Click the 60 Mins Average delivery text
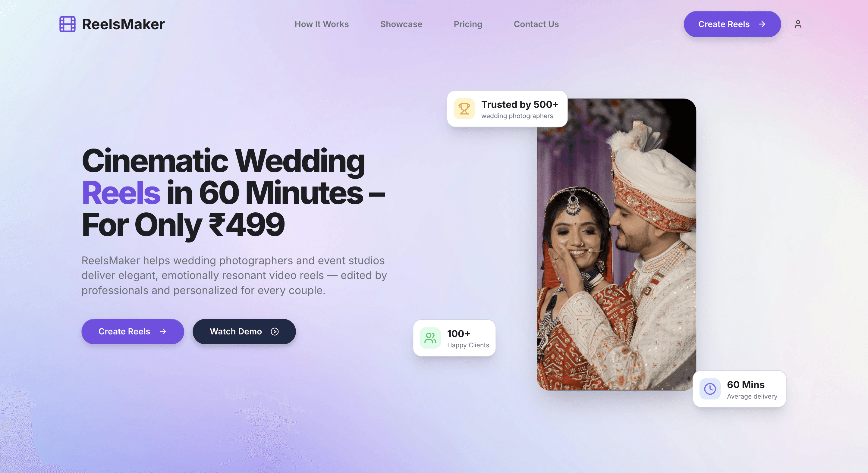Screen dimensions: 868x473 pyautogui.click(x=752, y=390)
